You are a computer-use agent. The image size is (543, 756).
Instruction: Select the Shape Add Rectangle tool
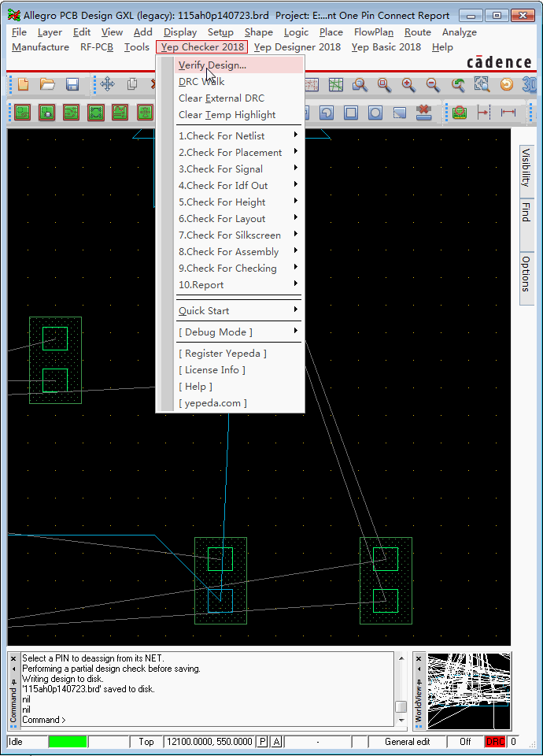pyautogui.click(x=351, y=113)
